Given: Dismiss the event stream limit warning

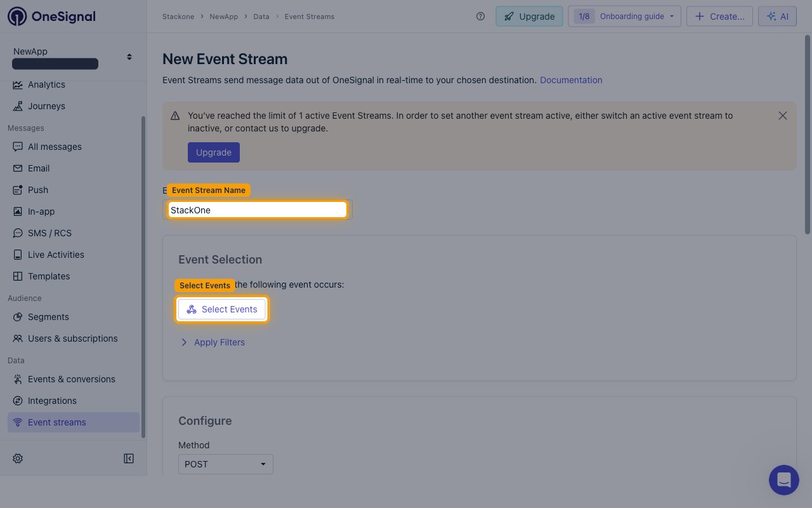Looking at the screenshot, I should point(783,116).
